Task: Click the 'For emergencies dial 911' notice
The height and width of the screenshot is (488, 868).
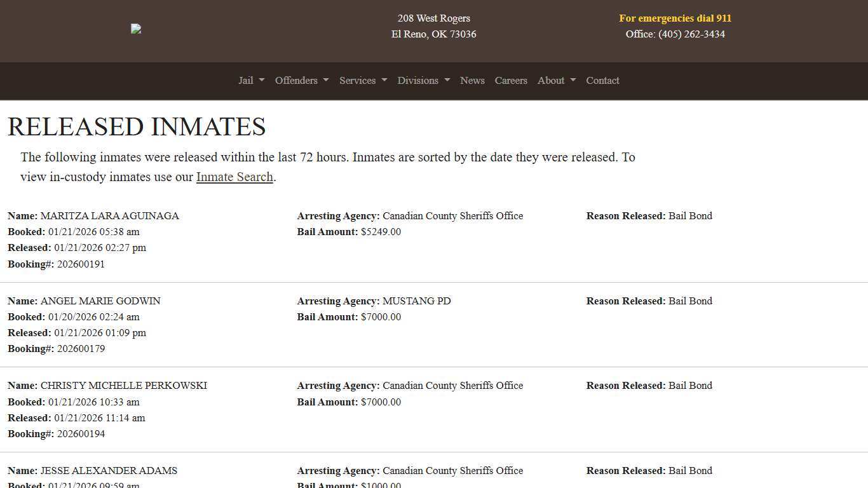Action: tap(675, 18)
